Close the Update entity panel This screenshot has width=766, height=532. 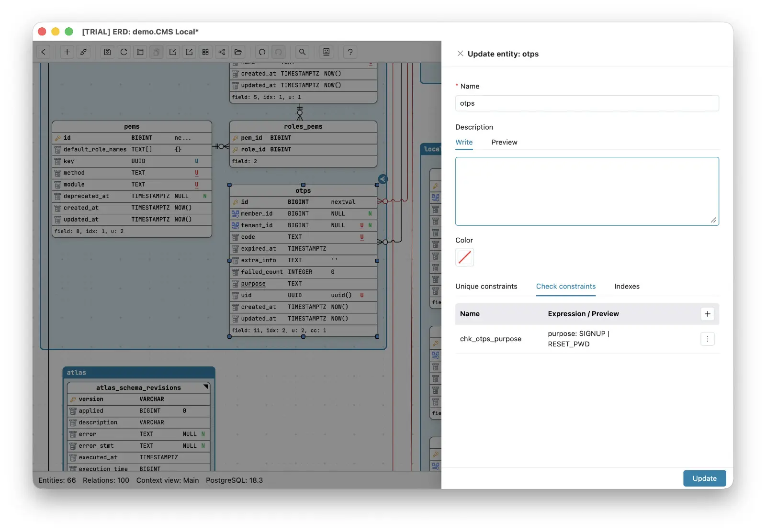point(460,54)
